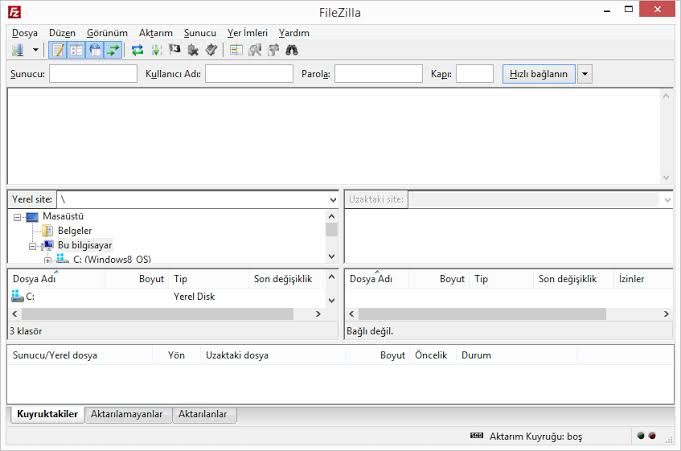The image size is (681, 451).
Task: Toggle directory comparison icon
Action: [255, 50]
